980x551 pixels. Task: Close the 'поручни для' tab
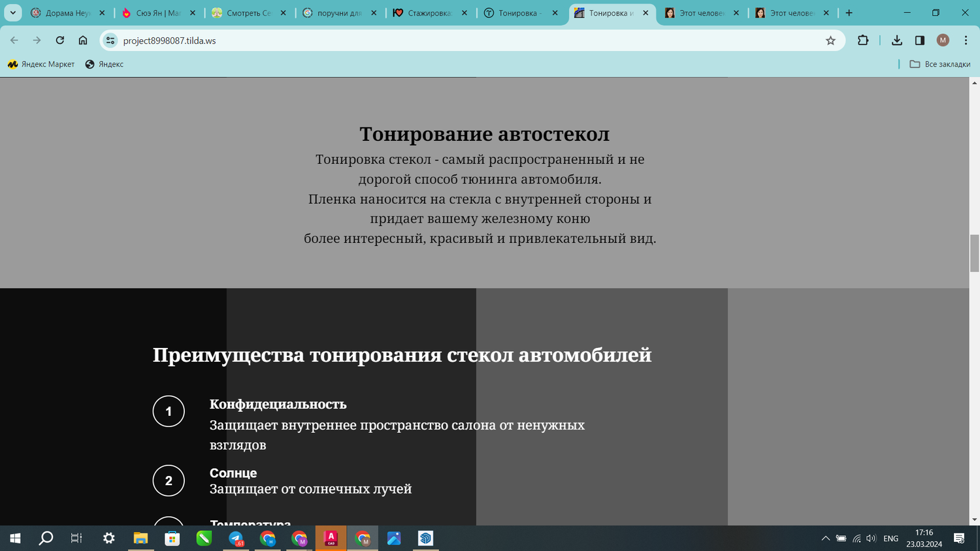(x=374, y=13)
